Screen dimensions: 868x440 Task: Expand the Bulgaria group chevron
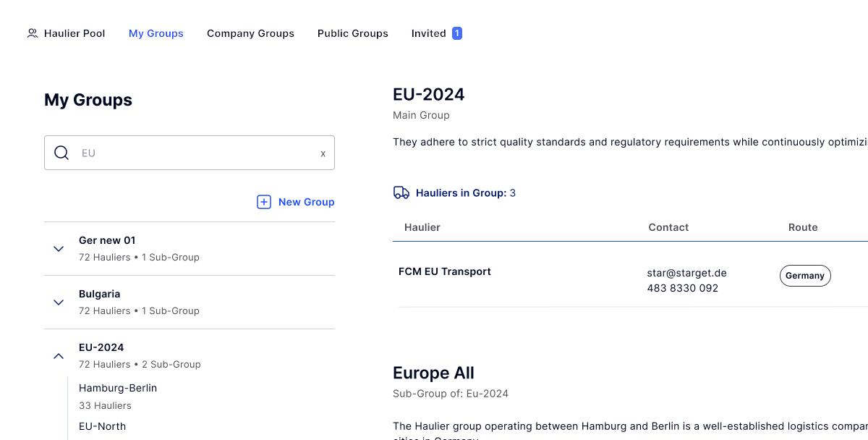tap(59, 302)
